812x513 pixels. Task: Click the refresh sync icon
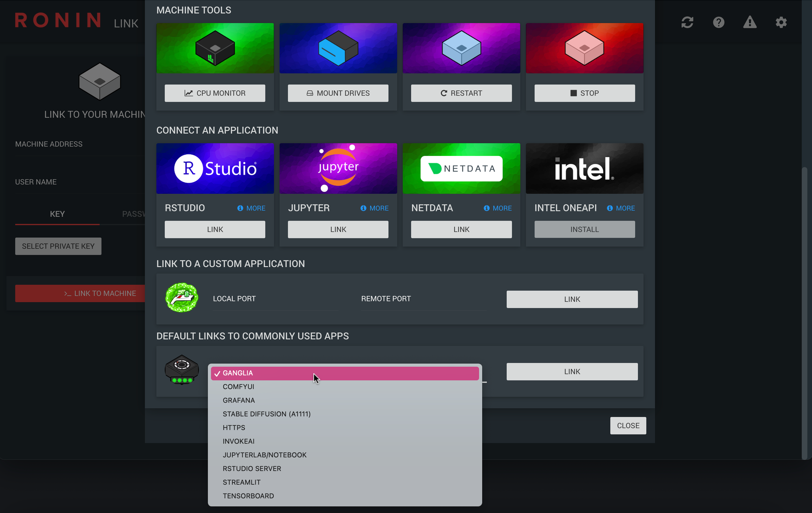point(687,22)
